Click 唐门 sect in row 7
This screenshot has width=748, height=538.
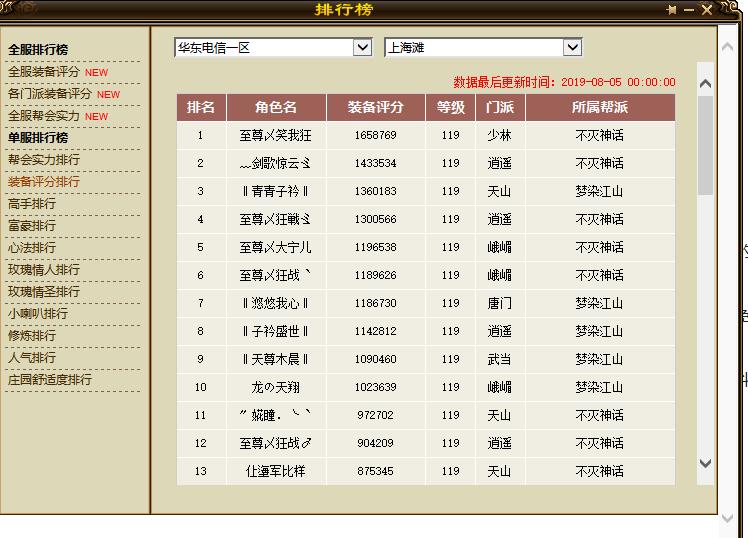click(x=499, y=303)
